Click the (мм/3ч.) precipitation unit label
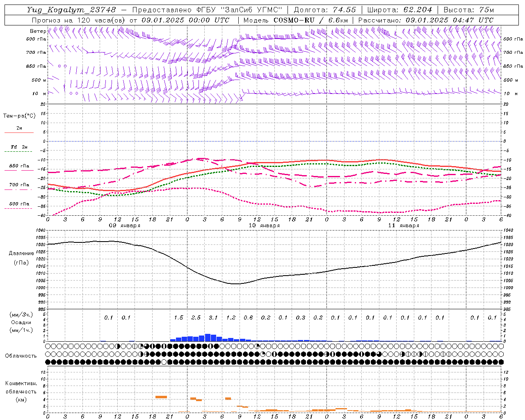Image resolution: width=525 pixels, height=420 pixels. click(x=21, y=315)
